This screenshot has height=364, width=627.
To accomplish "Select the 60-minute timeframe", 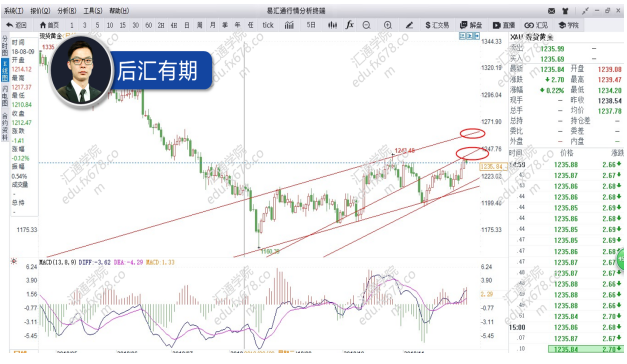I will coord(149,25).
